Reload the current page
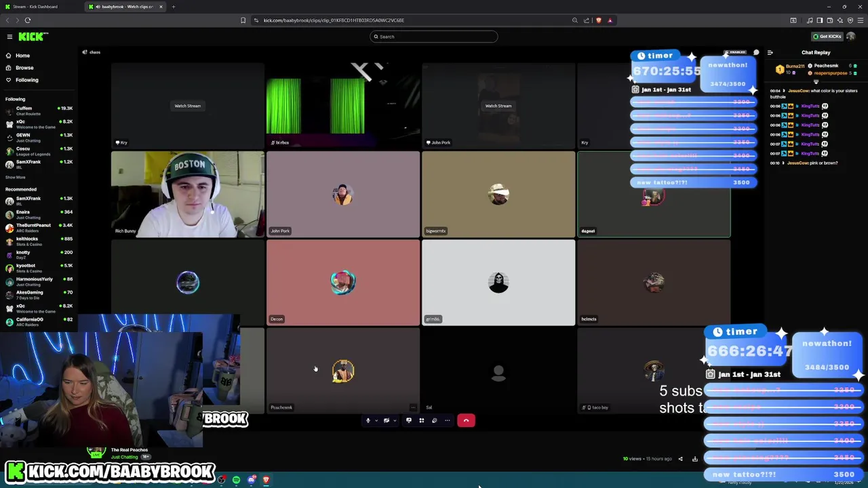The width and height of the screenshot is (868, 488). [28, 20]
